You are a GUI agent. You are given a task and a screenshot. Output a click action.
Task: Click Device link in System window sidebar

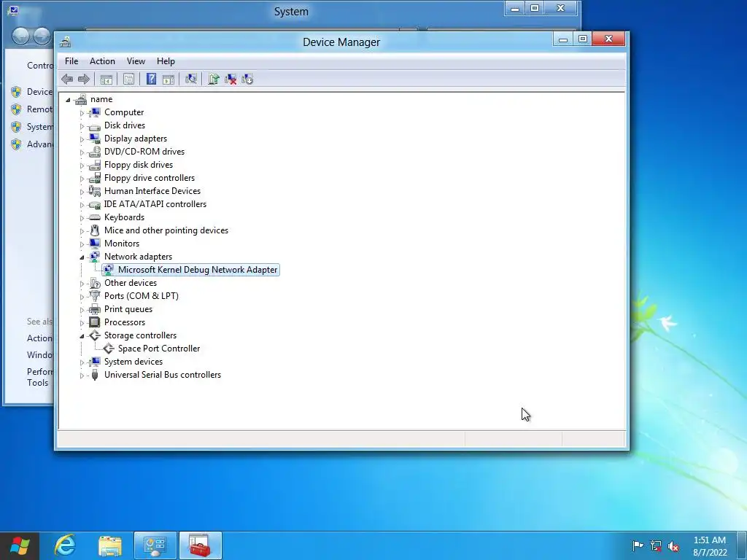pyautogui.click(x=39, y=91)
